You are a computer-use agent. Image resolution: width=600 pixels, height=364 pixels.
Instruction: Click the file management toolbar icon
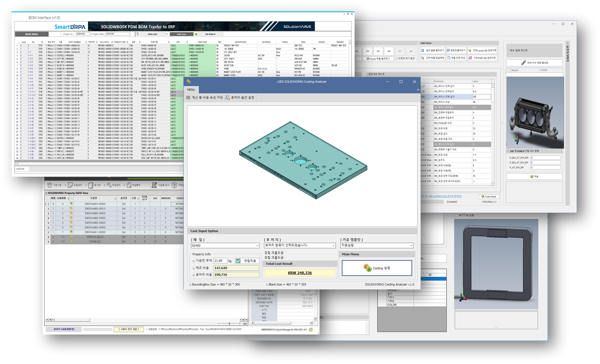70,185
